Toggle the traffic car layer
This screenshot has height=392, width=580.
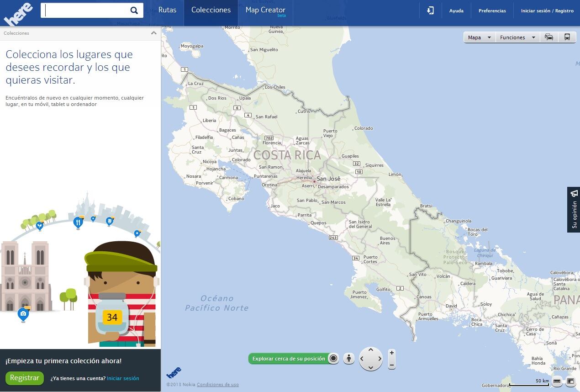[x=549, y=37]
